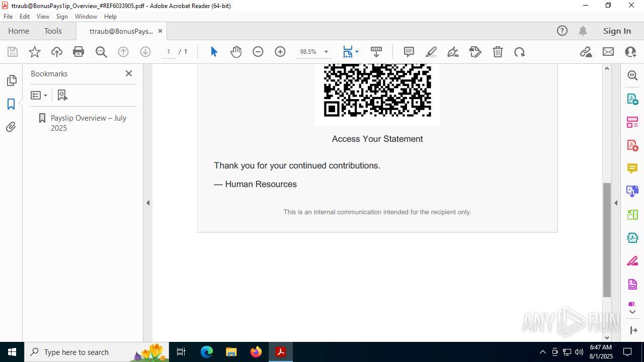The width and height of the screenshot is (644, 362).
Task: Show the attachments paperclip panel
Action: point(11,127)
